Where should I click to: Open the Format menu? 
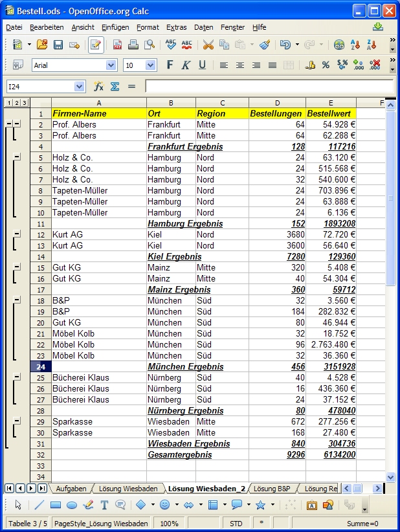click(x=148, y=27)
